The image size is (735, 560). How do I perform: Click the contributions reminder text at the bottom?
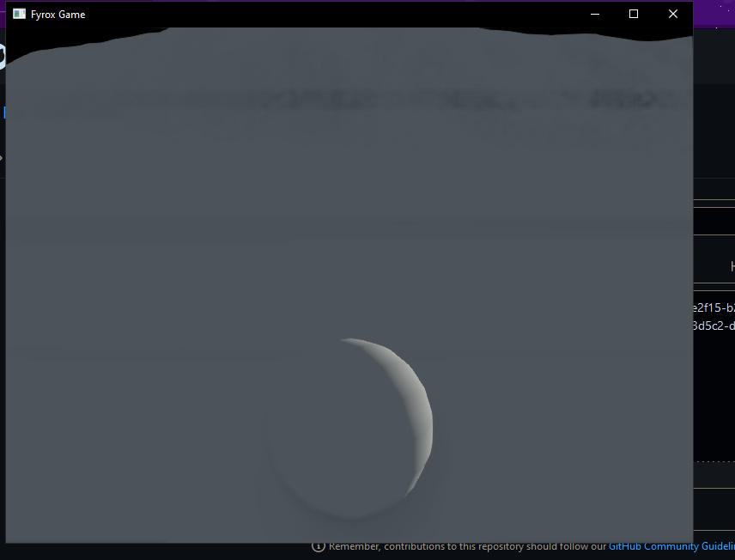(464, 546)
